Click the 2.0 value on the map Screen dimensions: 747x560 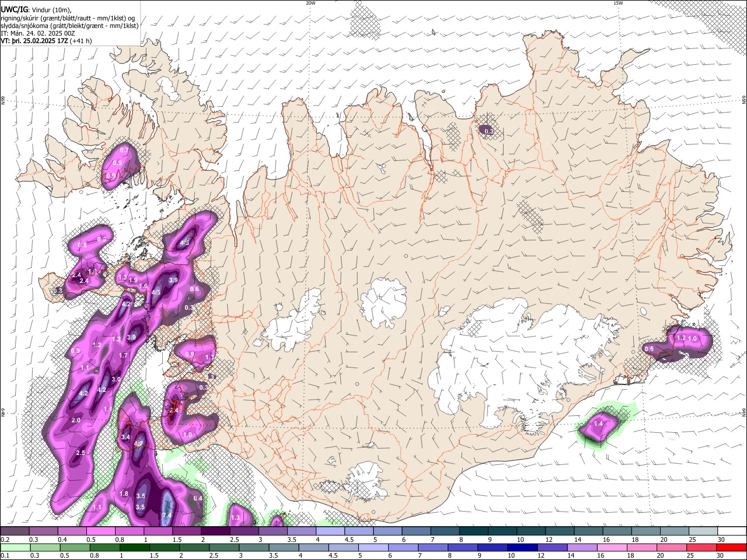[x=76, y=421]
